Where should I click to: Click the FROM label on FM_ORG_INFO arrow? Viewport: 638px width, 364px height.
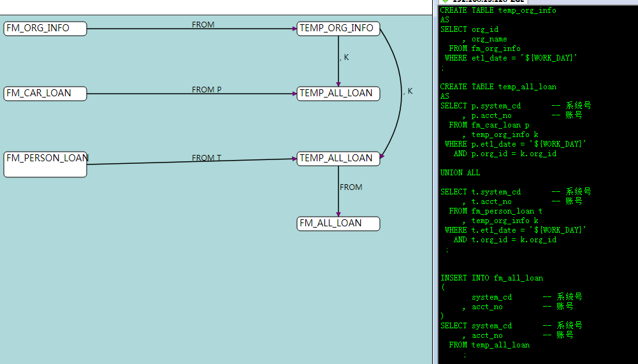[x=203, y=24]
